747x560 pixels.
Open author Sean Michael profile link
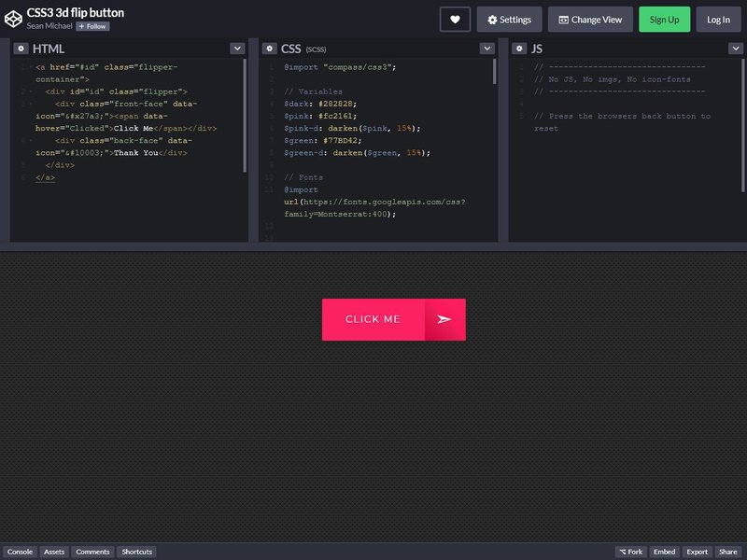coord(49,26)
